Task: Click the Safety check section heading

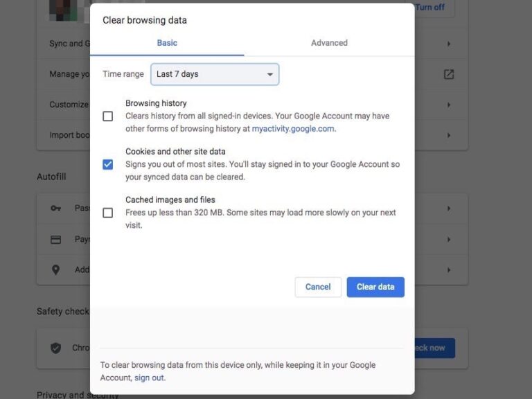Action: coord(63,312)
